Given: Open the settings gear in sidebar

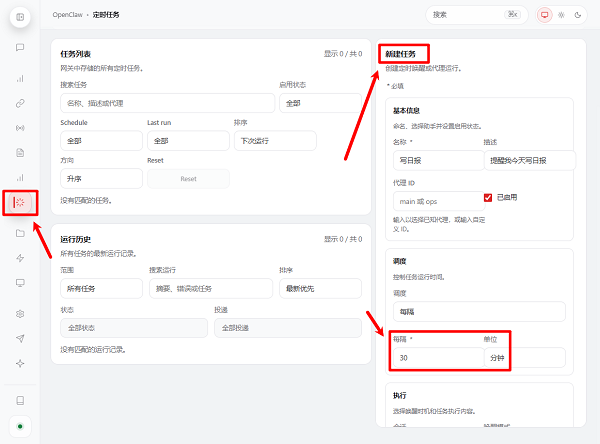Looking at the screenshot, I should coord(20,313).
